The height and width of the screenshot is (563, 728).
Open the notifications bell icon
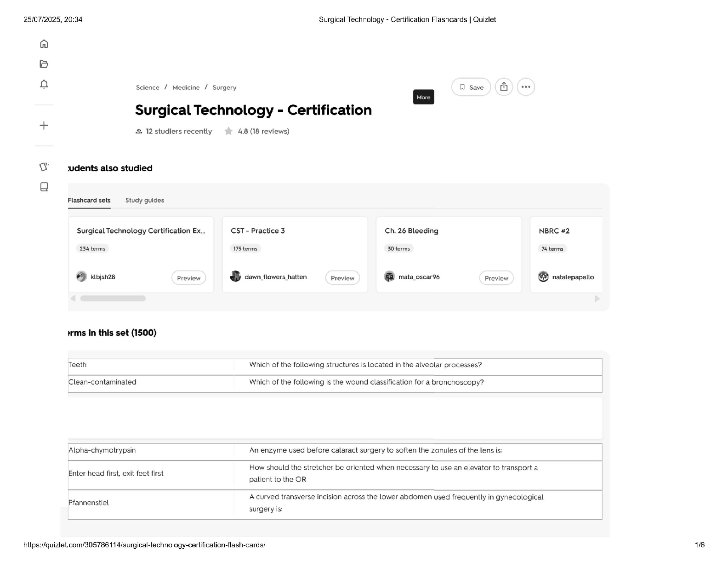(44, 84)
